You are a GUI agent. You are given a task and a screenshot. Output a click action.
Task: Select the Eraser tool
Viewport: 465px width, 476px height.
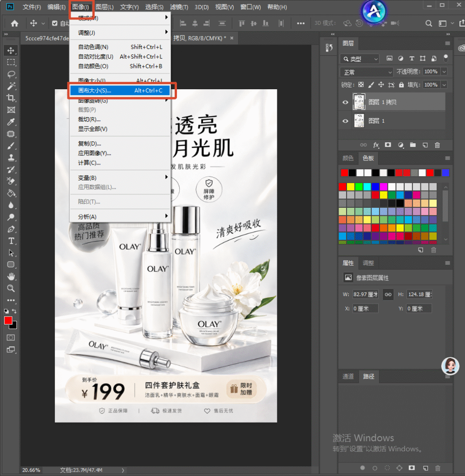click(x=11, y=181)
